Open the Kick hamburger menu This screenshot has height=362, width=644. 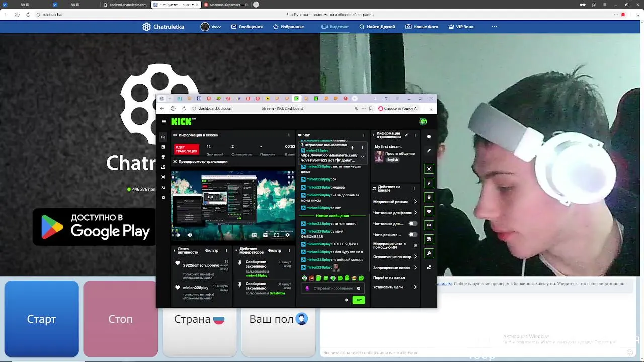[x=164, y=121]
